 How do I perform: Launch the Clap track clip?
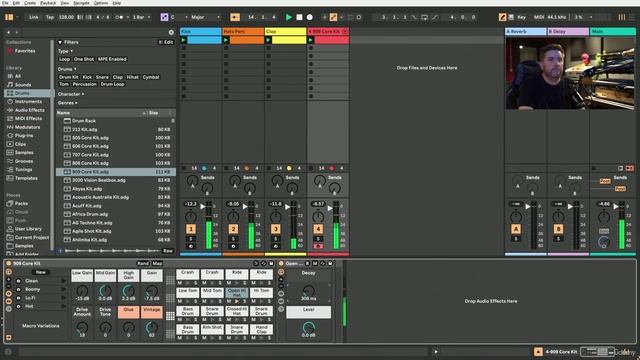point(268,40)
